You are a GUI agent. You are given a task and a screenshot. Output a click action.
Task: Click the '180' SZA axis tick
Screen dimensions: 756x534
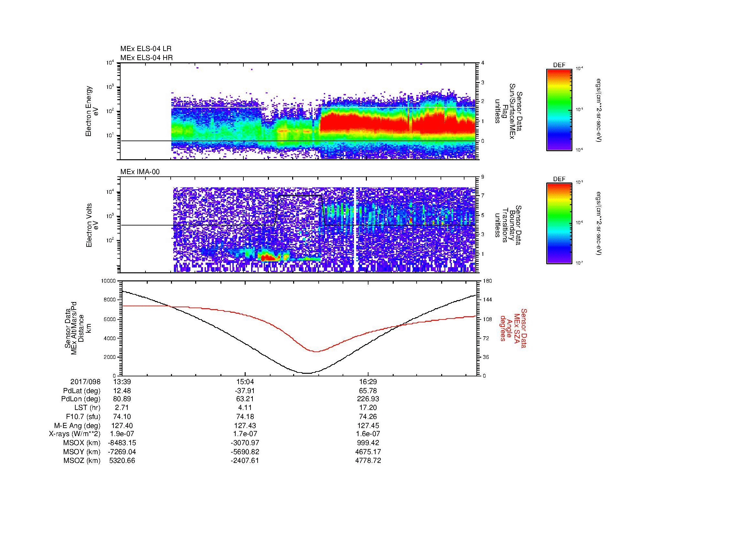click(488, 281)
